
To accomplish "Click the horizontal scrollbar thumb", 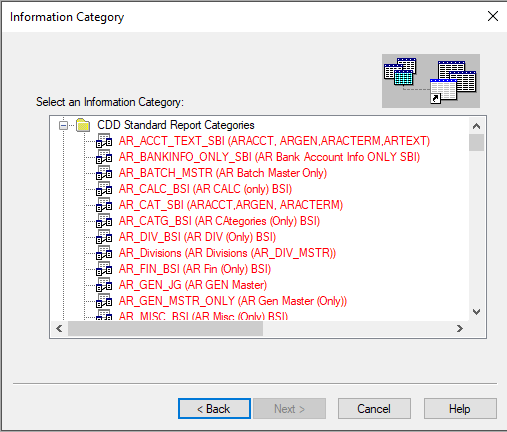I will click(165, 329).
